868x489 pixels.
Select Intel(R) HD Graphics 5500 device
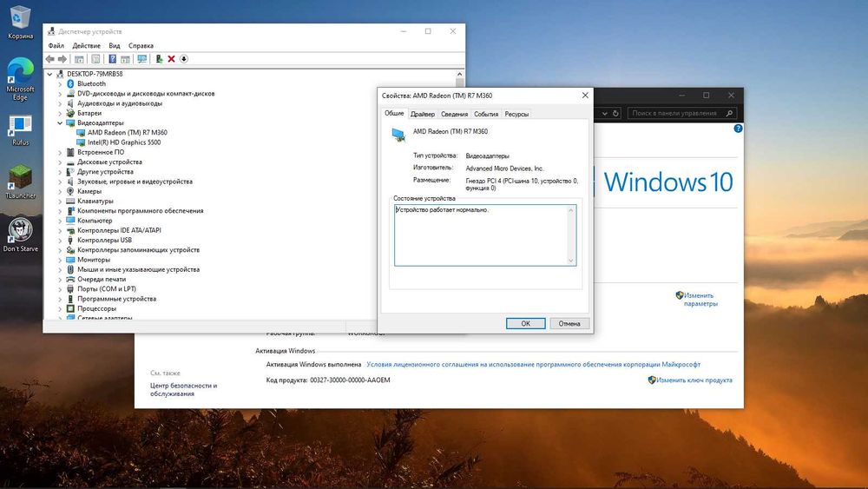pyautogui.click(x=123, y=142)
